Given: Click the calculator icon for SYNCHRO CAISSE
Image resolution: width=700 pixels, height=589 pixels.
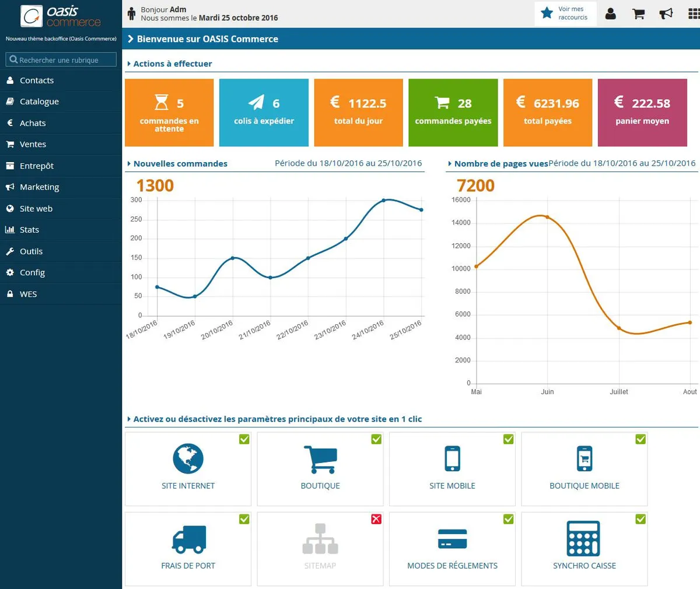Looking at the screenshot, I should click(583, 538).
